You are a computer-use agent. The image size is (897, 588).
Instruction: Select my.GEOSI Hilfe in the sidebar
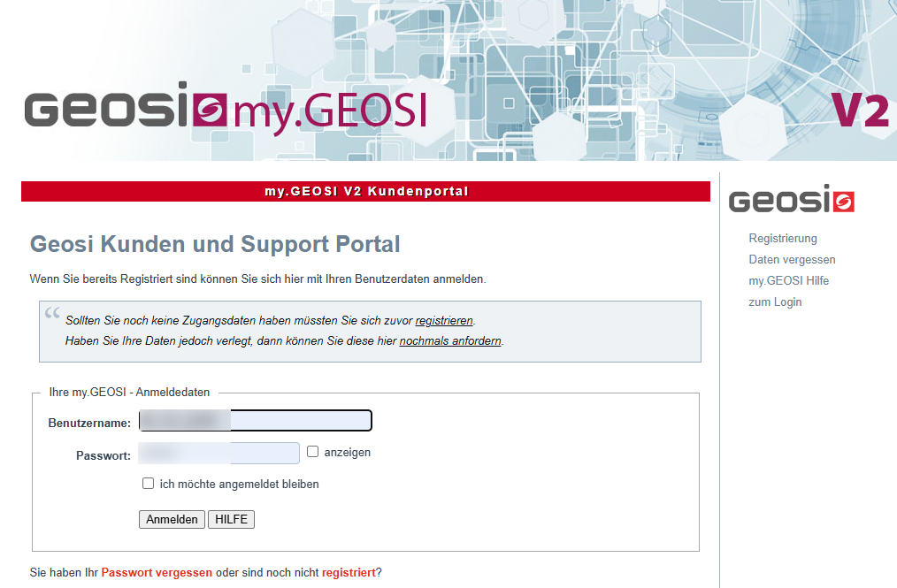coord(788,281)
